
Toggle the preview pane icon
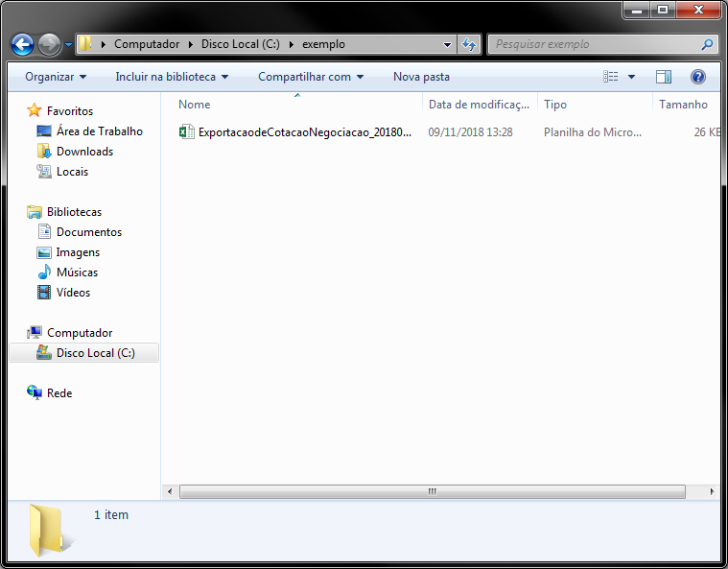pos(664,77)
